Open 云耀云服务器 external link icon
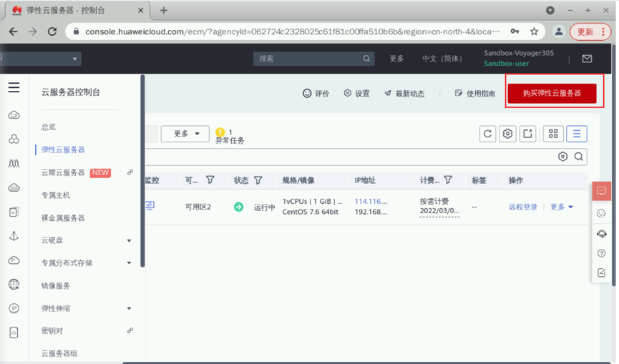 130,172
